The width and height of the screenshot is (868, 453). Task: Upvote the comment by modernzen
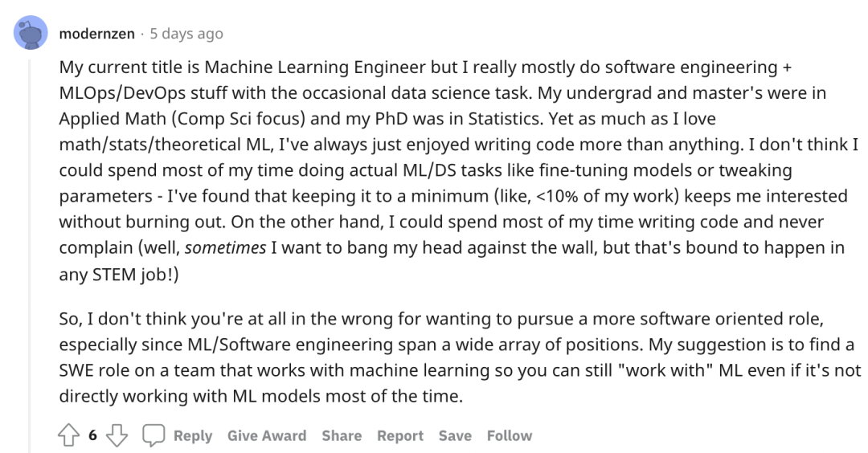coord(68,435)
